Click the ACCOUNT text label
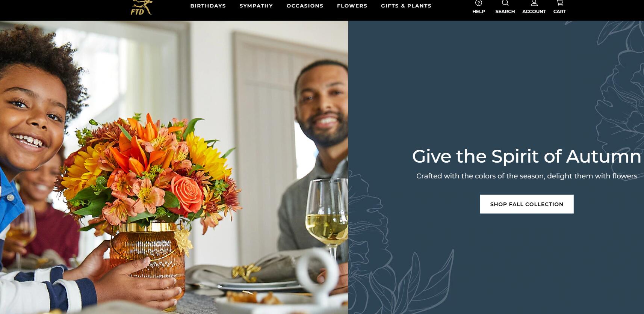644x314 pixels. (534, 12)
